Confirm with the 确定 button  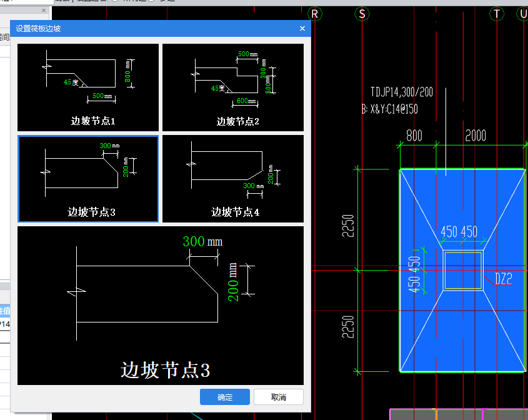tap(224, 397)
